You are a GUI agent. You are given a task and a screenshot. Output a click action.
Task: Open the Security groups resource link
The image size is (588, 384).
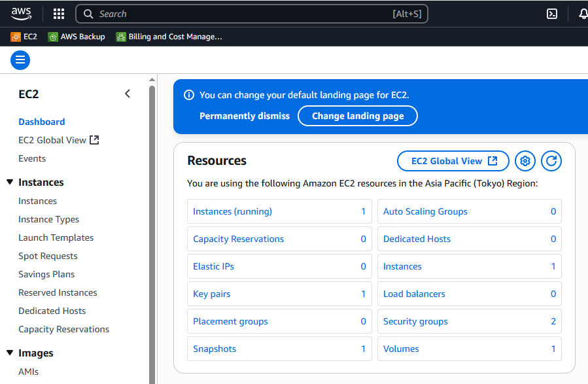tap(415, 321)
